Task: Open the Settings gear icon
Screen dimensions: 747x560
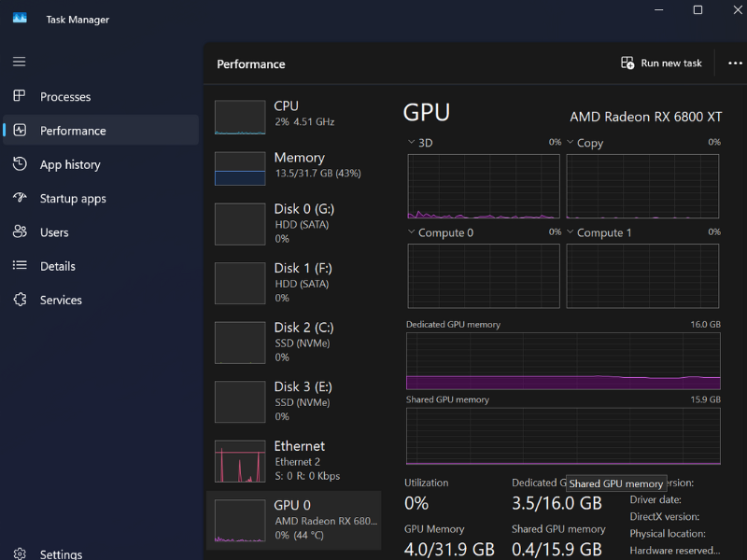Action: click(x=20, y=553)
